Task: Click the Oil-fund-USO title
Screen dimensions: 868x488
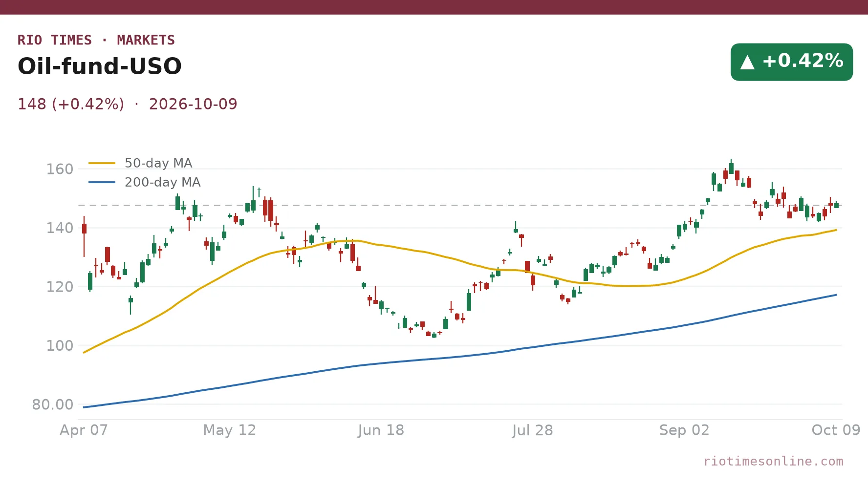Action: pos(100,66)
